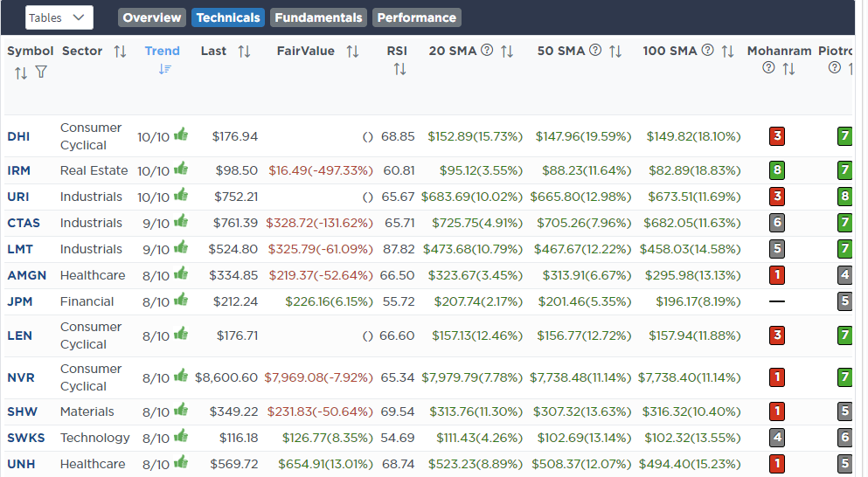
Task: Open the Performance tab
Action: [x=416, y=17]
